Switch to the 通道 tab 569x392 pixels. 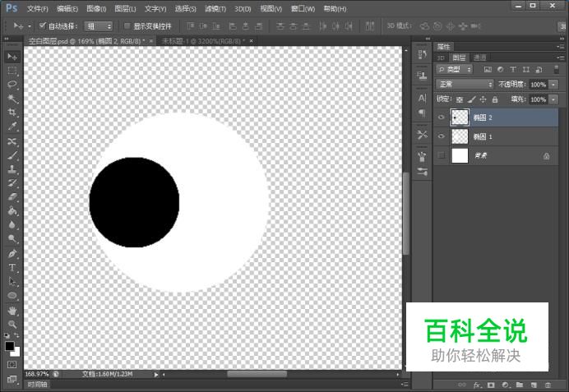click(x=479, y=58)
